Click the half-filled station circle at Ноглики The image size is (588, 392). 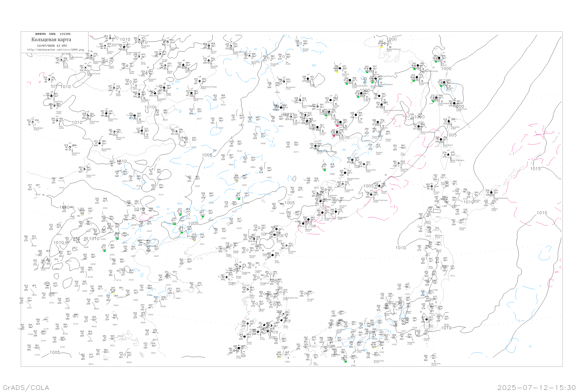click(444, 82)
